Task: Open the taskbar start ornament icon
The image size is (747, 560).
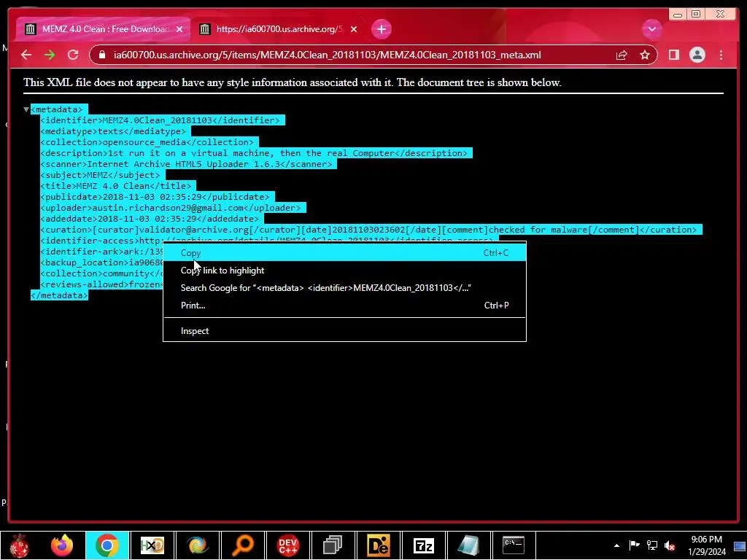Action: pyautogui.click(x=19, y=545)
